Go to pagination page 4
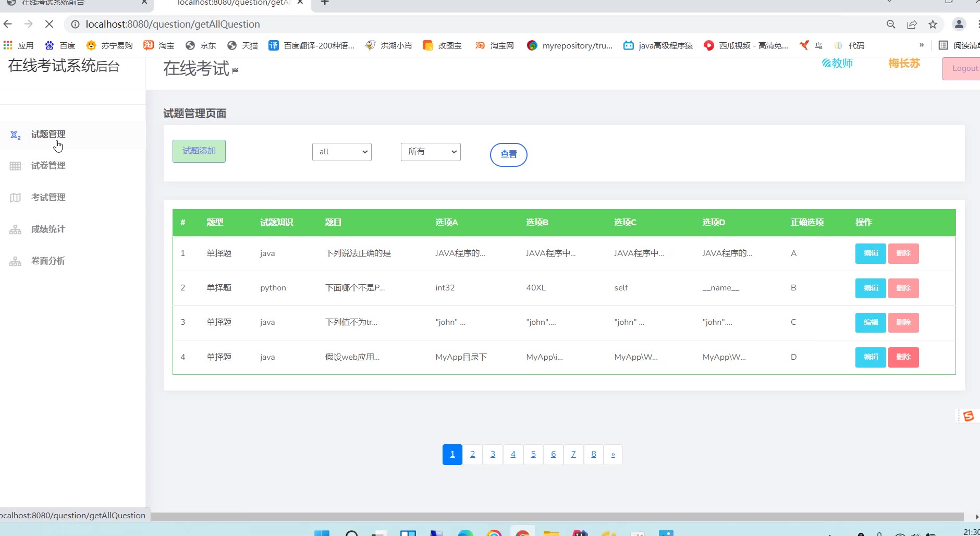Screen dimensions: 980x536 [513, 455]
